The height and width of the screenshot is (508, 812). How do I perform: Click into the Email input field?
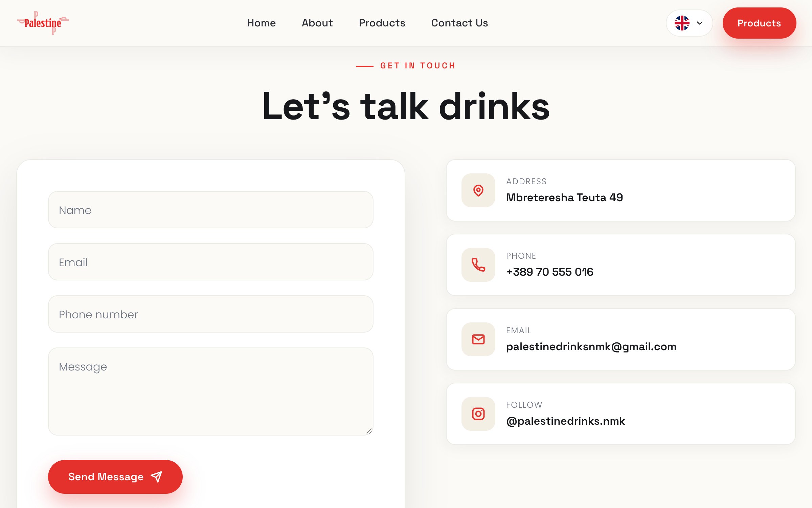tap(211, 262)
